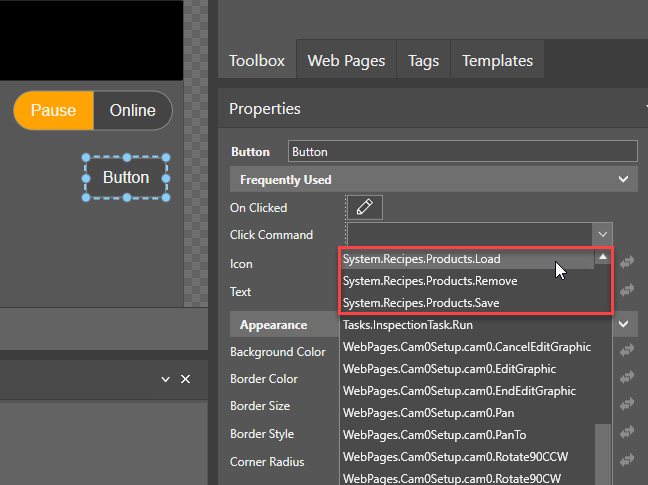Pick Tasks.InspectionTask.Run in the command list
The image size is (648, 485).
(x=408, y=325)
